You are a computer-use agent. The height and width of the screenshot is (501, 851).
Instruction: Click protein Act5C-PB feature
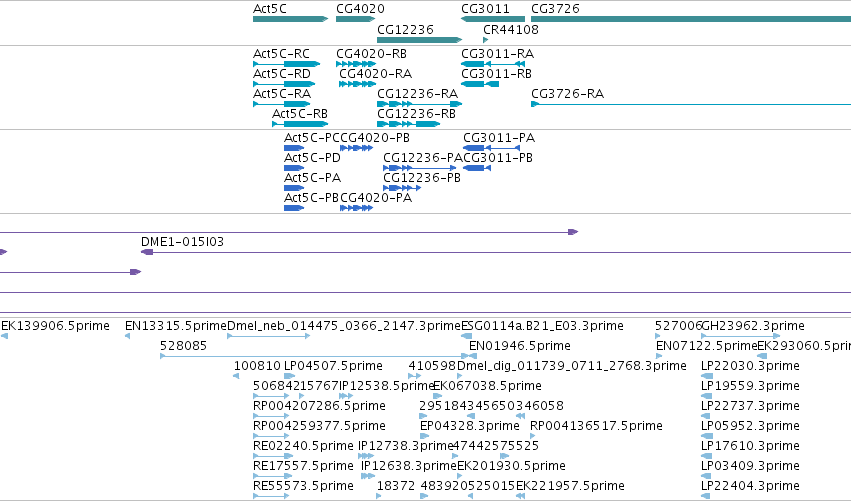pyautogui.click(x=294, y=208)
